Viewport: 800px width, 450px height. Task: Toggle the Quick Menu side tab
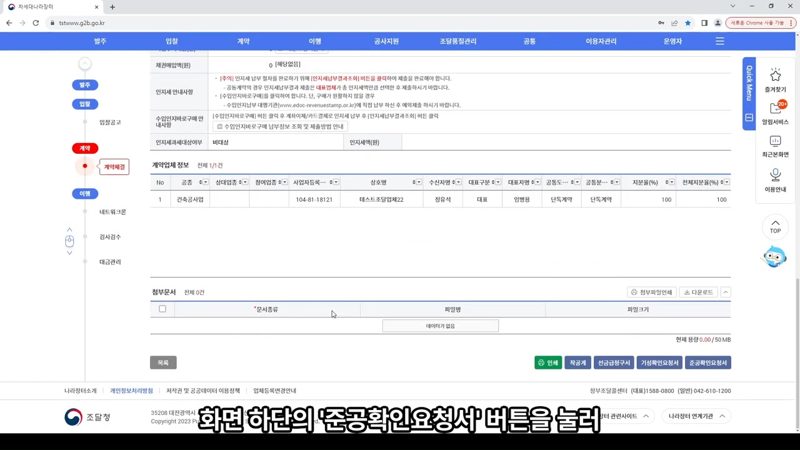pos(748,93)
